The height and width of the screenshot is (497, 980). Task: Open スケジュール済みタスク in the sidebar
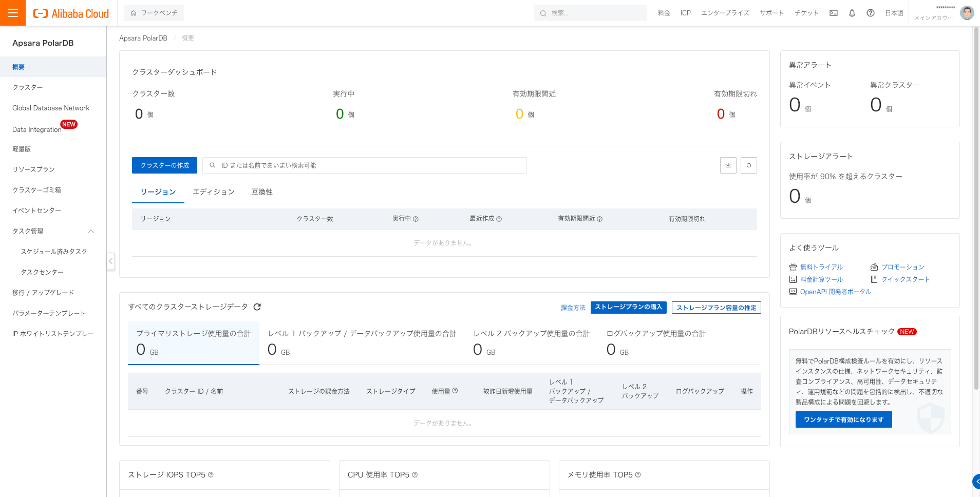[53, 252]
